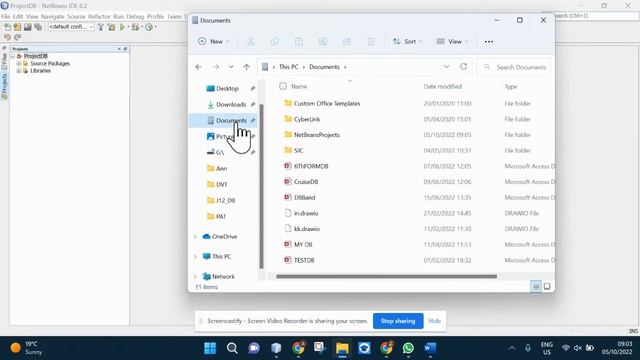The width and height of the screenshot is (640, 360).
Task: Click Undo icon in NetBeans toolbar
Action: (x=7, y=37)
